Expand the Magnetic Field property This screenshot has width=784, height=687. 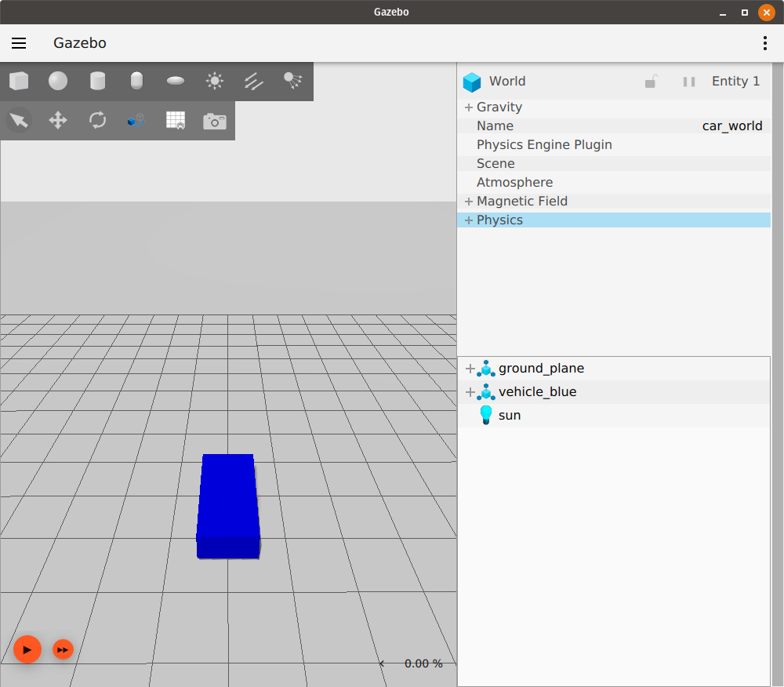[x=469, y=202]
